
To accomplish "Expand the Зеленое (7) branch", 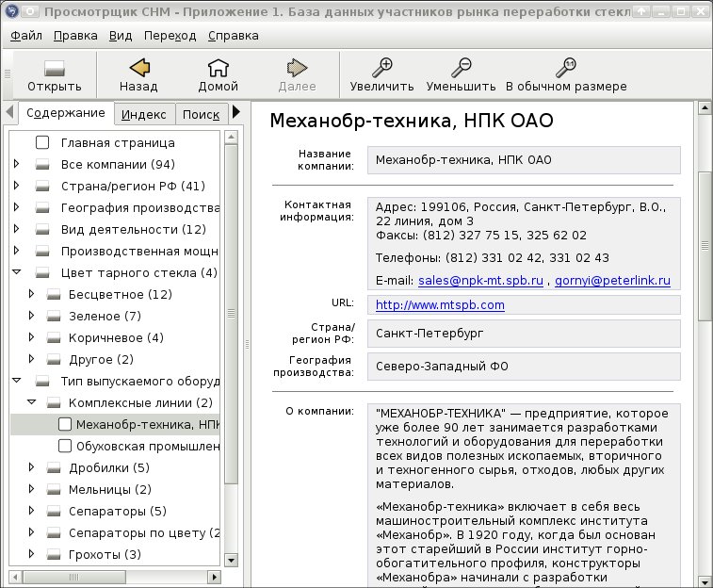I will 31,315.
